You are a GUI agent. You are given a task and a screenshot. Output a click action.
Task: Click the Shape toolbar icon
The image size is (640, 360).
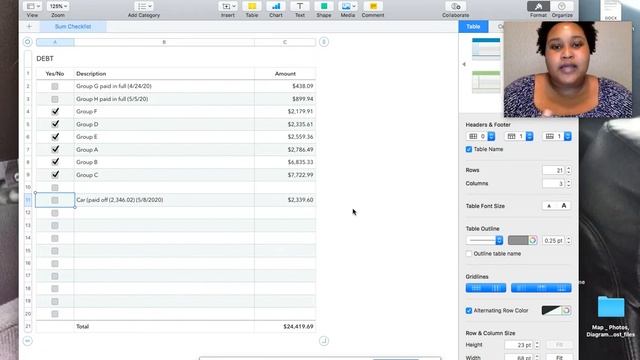coord(324,6)
